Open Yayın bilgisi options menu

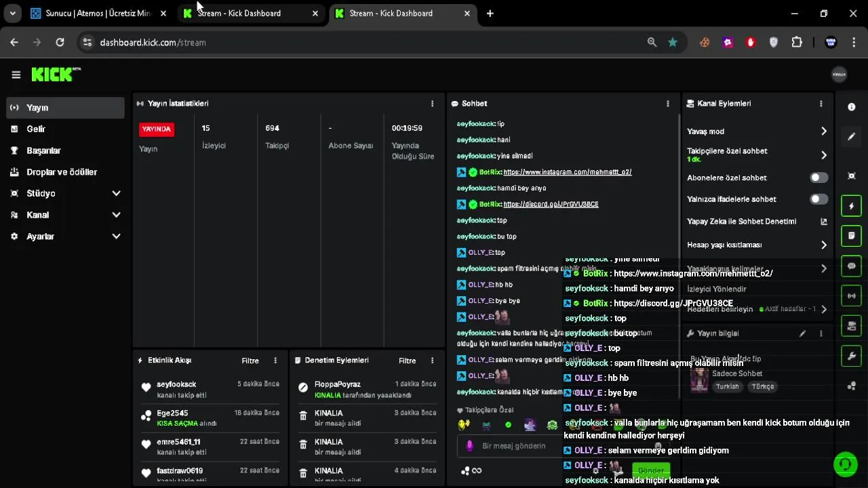tap(821, 333)
